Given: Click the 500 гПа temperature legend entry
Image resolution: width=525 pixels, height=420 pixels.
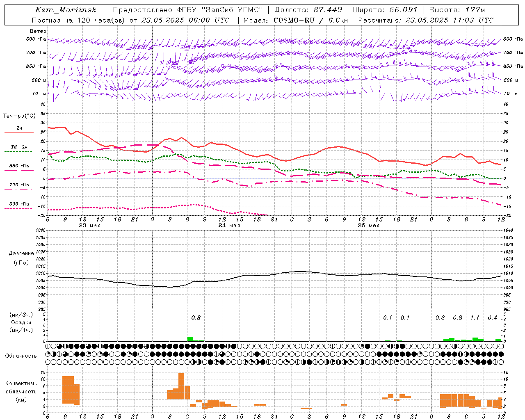Looking at the screenshot, I should [19, 204].
